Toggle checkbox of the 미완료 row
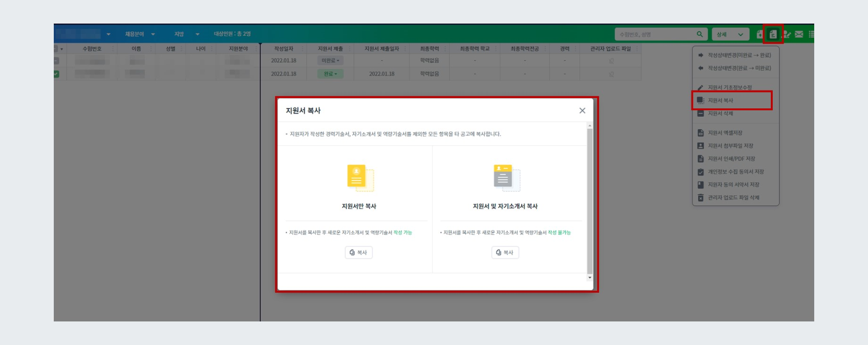Image resolution: width=868 pixels, height=345 pixels. coord(56,61)
